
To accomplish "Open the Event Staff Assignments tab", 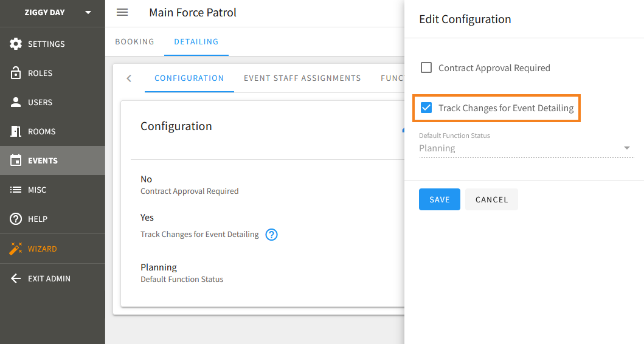I will tap(302, 78).
